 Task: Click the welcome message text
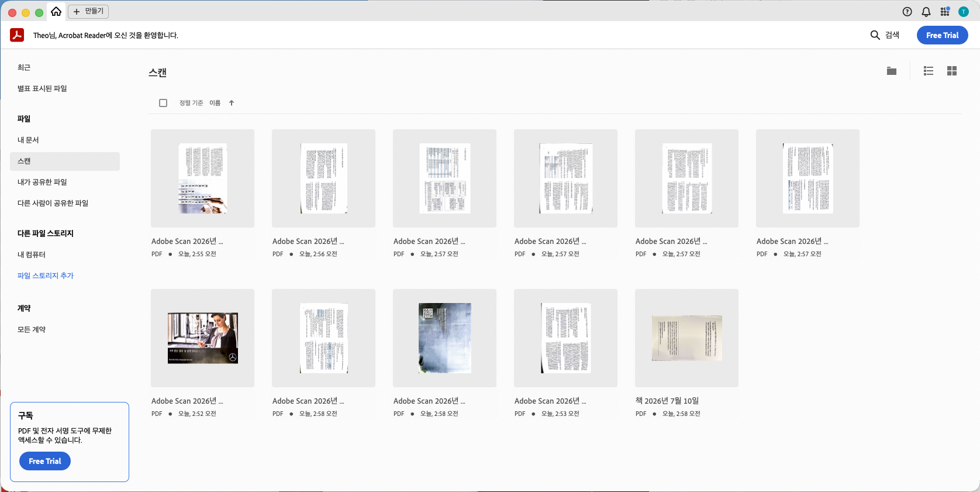(x=106, y=35)
